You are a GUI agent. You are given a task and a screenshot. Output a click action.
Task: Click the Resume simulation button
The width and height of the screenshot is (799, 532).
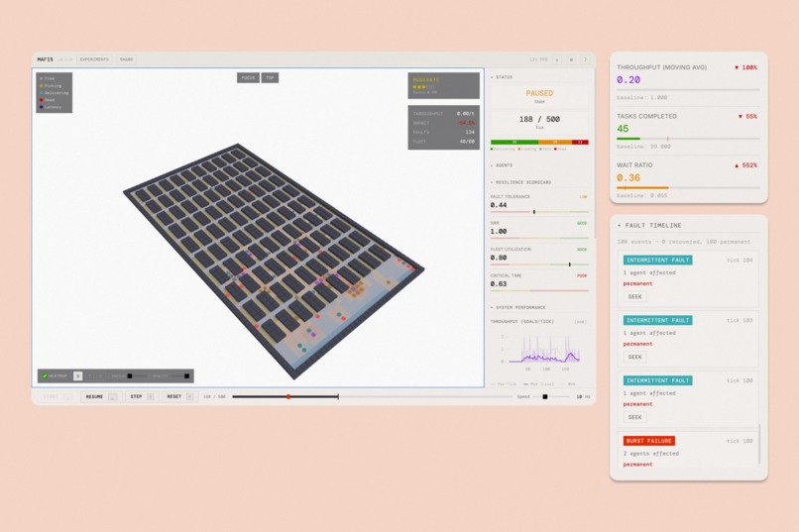pos(101,396)
